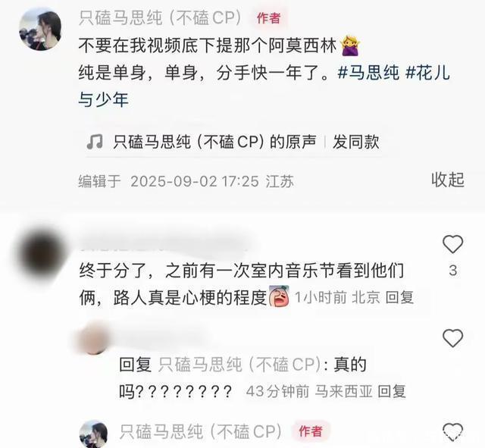Image resolution: width=485 pixels, height=448 pixels.
Task: Open the author's avatar in bottom reply
Action: click(x=93, y=434)
